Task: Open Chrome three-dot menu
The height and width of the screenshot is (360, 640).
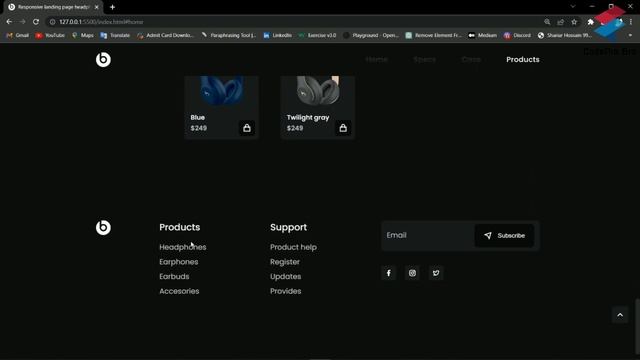Action: (x=631, y=22)
